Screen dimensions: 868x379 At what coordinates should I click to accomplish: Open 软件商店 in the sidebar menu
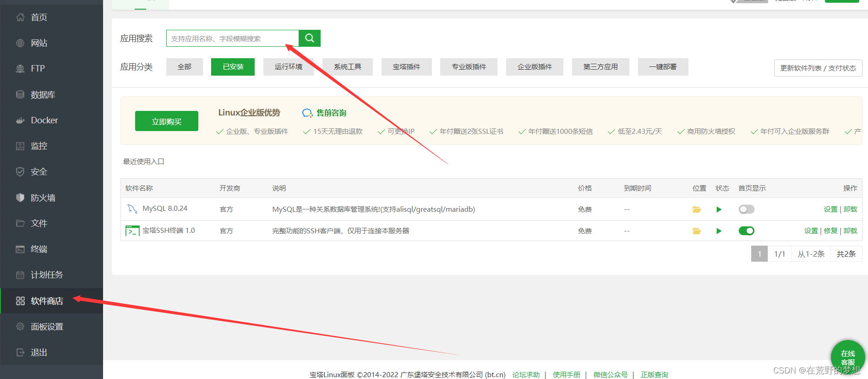[x=52, y=301]
